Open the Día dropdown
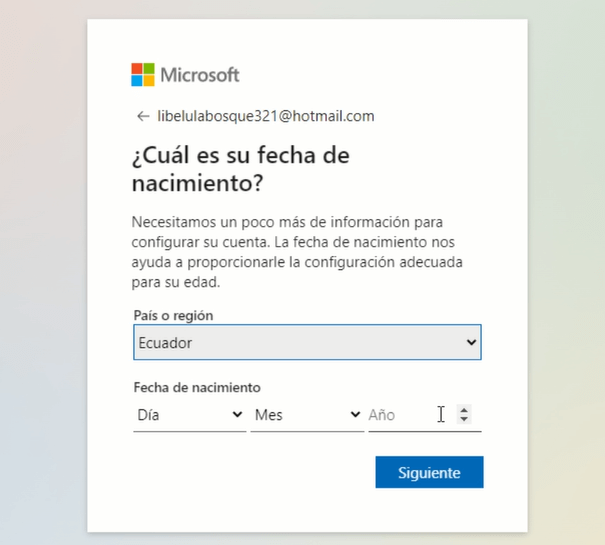This screenshot has width=605, height=545. pos(188,414)
